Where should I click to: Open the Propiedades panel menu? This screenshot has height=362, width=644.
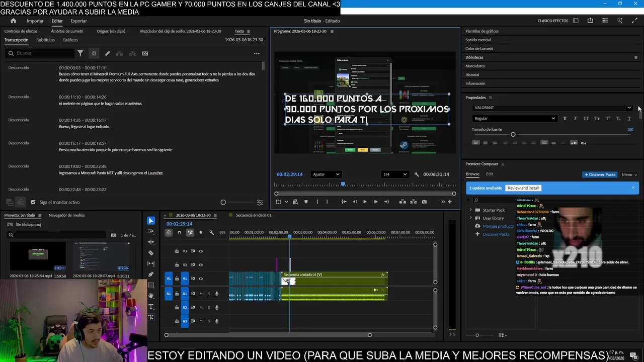490,98
